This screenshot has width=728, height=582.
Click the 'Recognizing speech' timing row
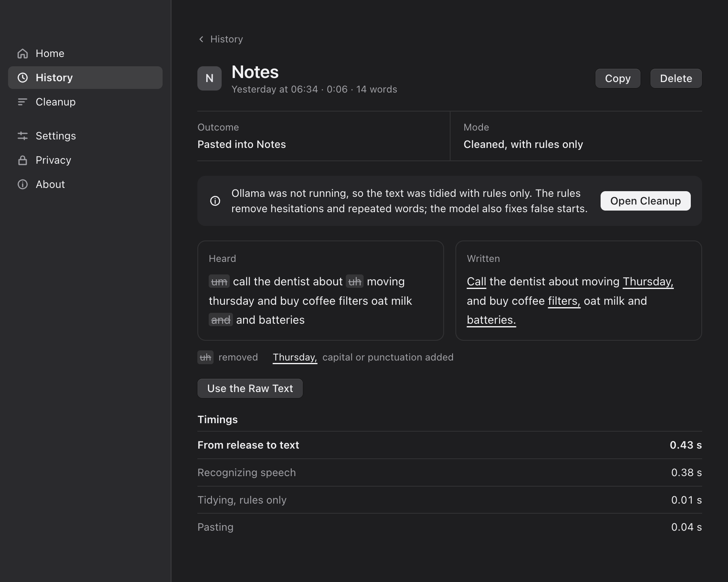click(x=450, y=472)
